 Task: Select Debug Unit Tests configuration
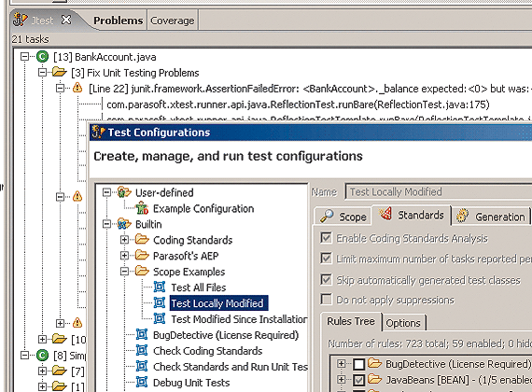[191, 383]
